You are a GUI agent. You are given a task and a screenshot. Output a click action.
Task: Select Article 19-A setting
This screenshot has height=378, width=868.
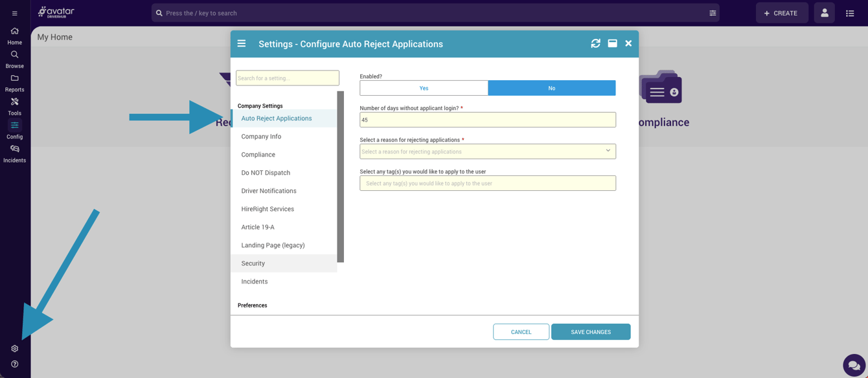point(284,227)
